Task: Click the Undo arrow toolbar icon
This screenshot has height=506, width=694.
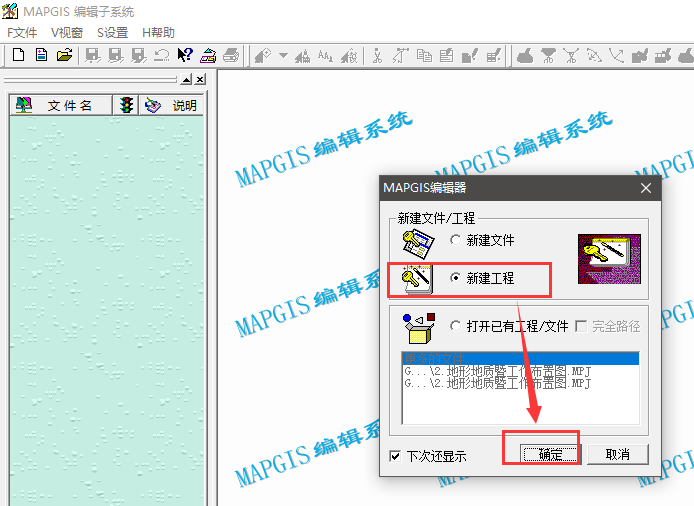Action: click(x=162, y=55)
